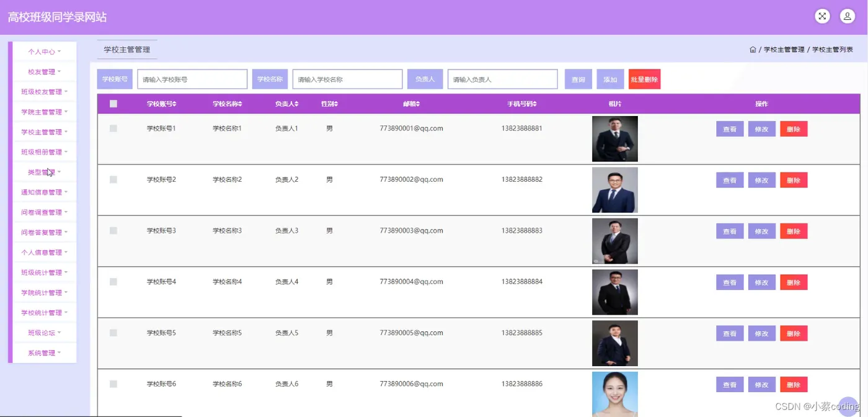Image resolution: width=868 pixels, height=417 pixels.
Task: Select the 学校主管管理 tab
Action: point(127,50)
